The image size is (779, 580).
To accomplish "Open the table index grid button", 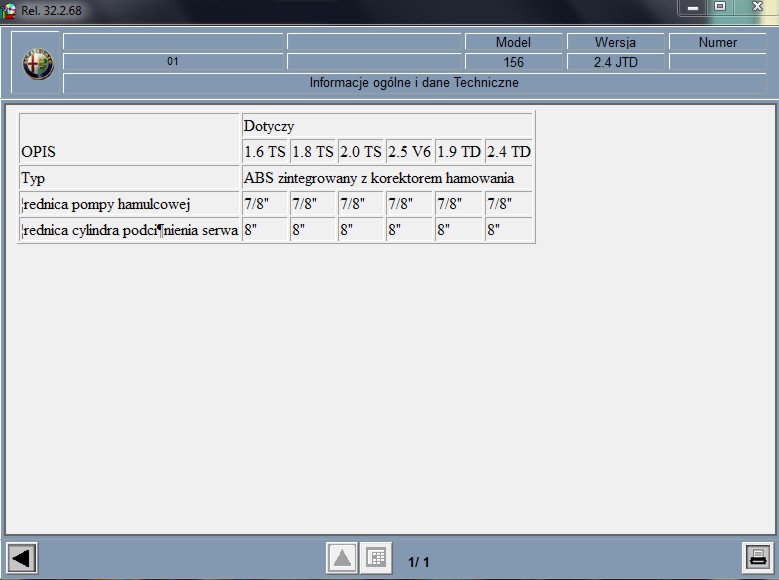I will (x=376, y=558).
